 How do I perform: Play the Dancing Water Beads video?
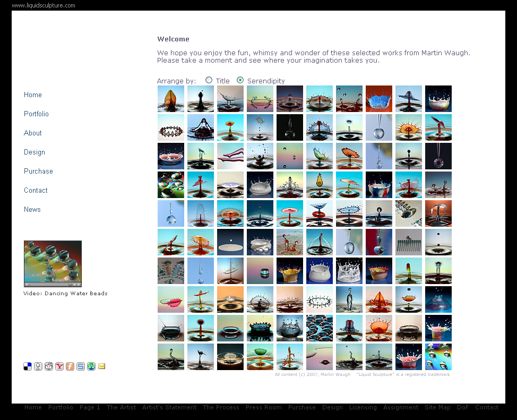tap(27, 285)
